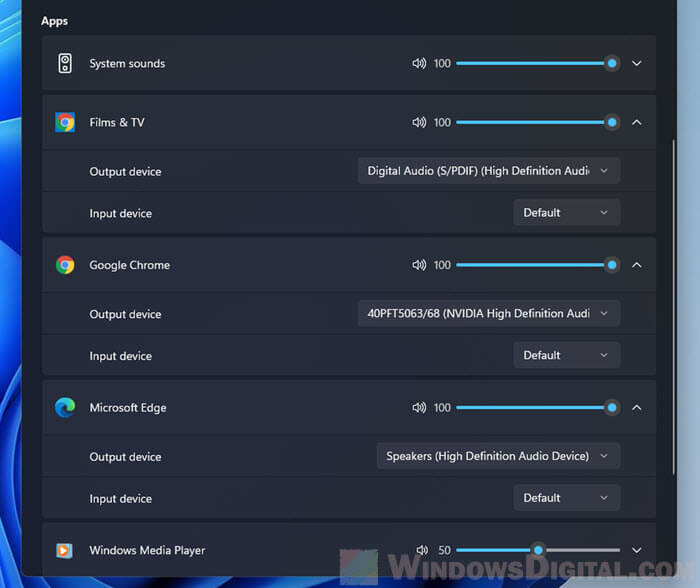Viewport: 700px width, 588px height.
Task: Click the Windows Media Player volume value 50
Action: click(x=444, y=550)
